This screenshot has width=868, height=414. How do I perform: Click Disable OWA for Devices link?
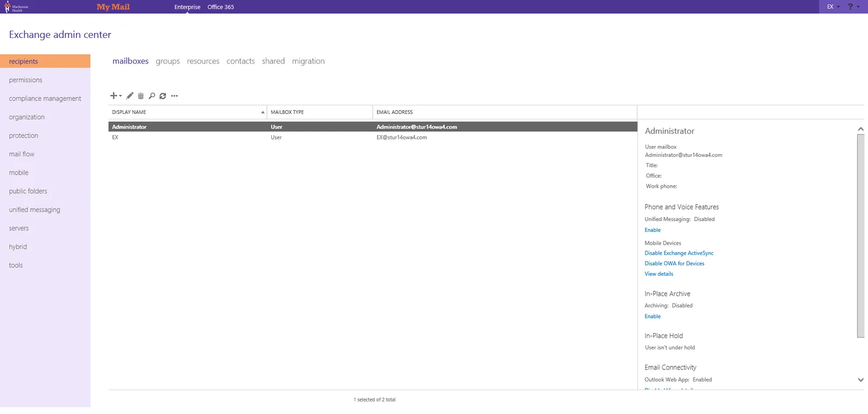pyautogui.click(x=674, y=263)
